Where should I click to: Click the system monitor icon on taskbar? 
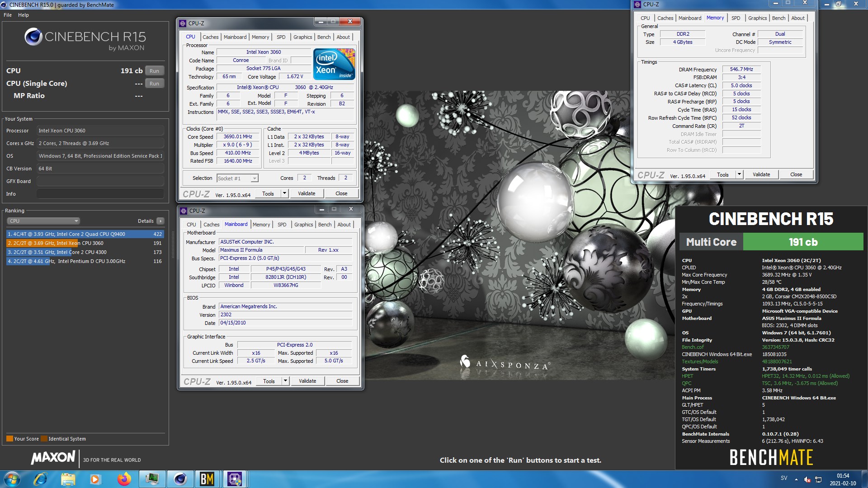point(152,479)
